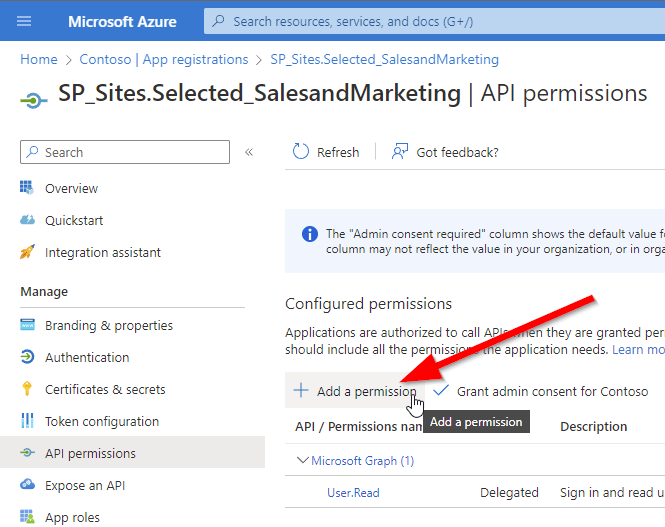Select API permissions menu item
The height and width of the screenshot is (527, 665).
[x=132, y=453]
